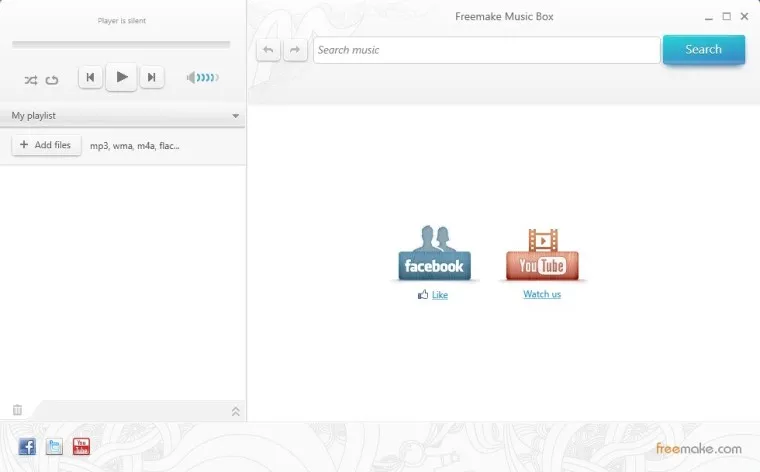The image size is (760, 472).
Task: Adjust volume using the blue level bars
Action: point(207,77)
